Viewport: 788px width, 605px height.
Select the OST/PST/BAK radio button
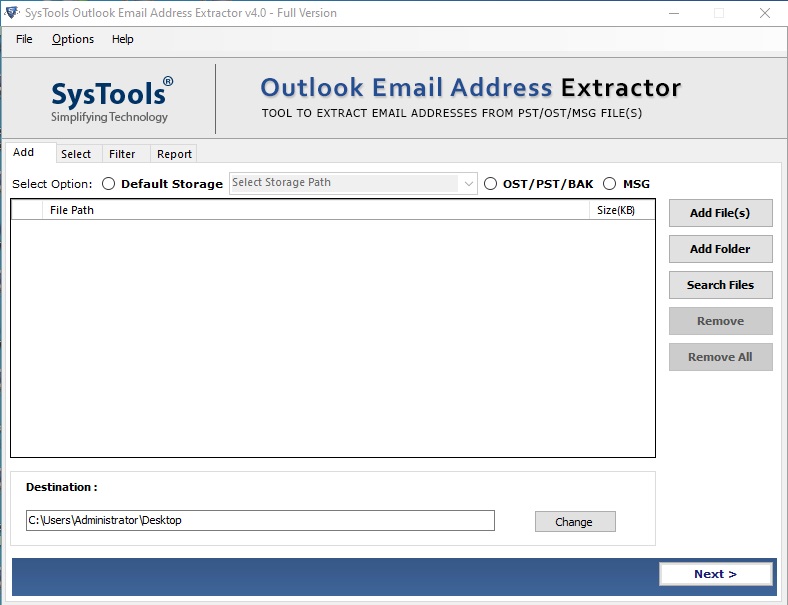(490, 184)
